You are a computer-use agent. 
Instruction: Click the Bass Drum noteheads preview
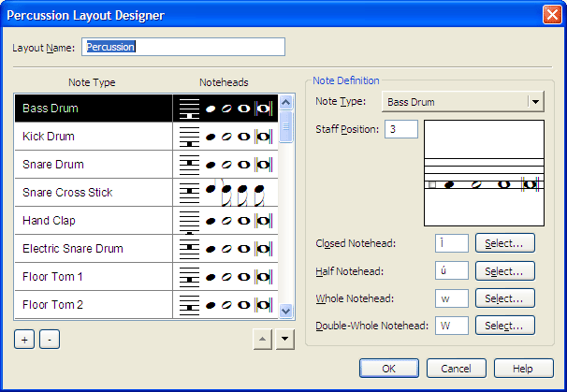(x=225, y=109)
